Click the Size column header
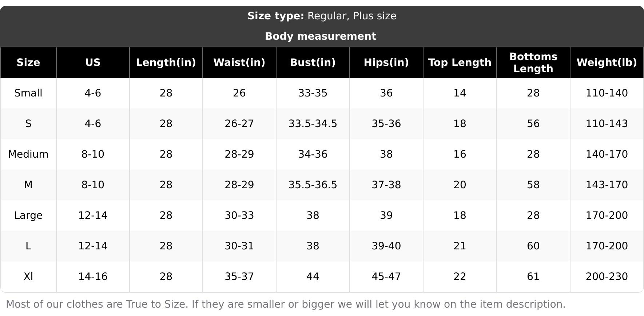The width and height of the screenshot is (644, 316). 28,63
